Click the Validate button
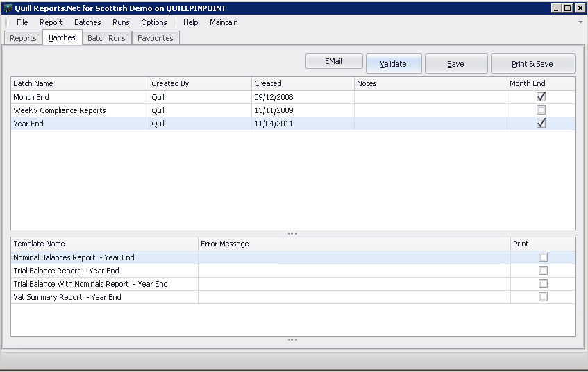The height and width of the screenshot is (372, 588). tap(394, 64)
